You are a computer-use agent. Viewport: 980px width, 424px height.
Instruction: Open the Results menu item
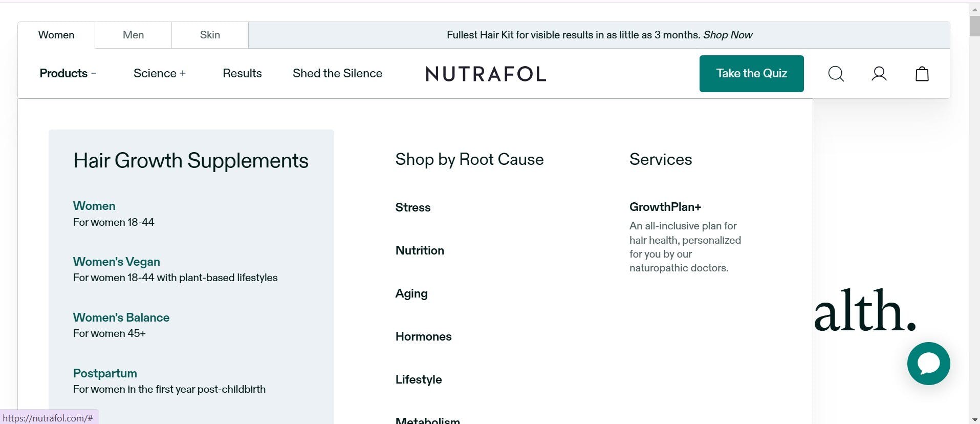[x=242, y=73]
